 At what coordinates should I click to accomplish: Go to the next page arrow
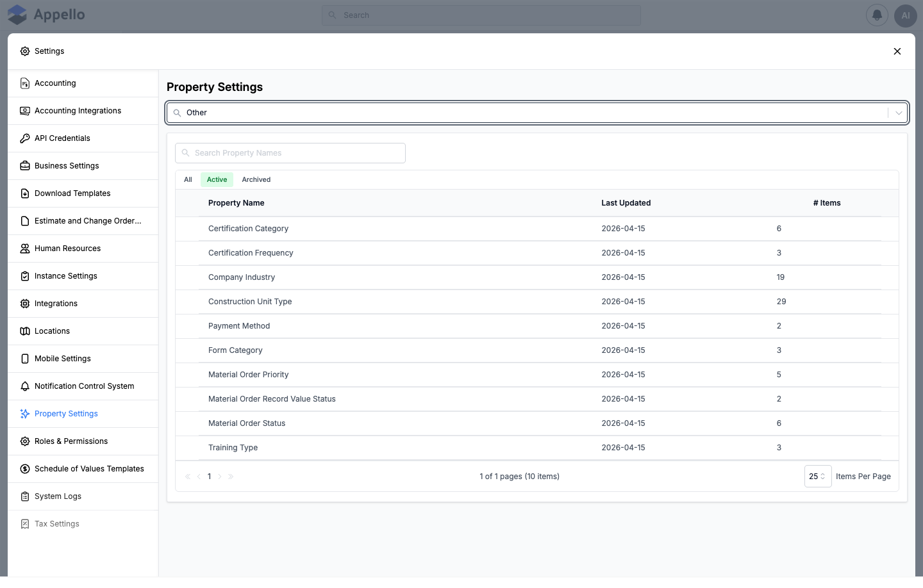(220, 477)
